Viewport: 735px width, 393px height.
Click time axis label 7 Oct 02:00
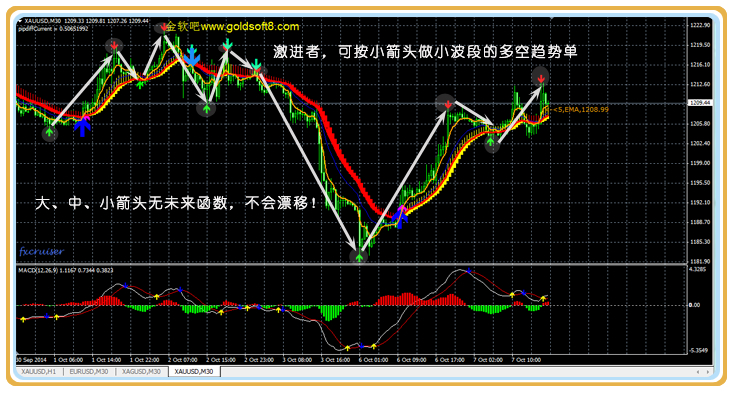[488, 360]
